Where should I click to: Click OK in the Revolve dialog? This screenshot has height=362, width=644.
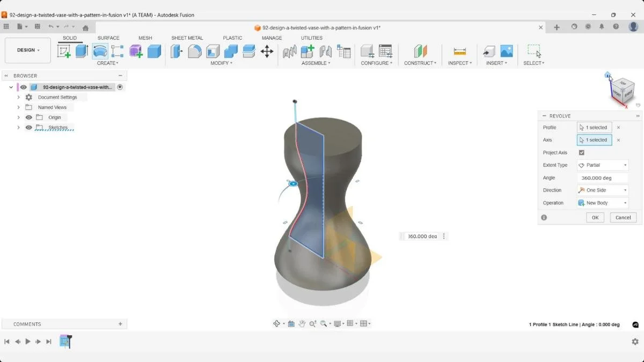click(595, 217)
